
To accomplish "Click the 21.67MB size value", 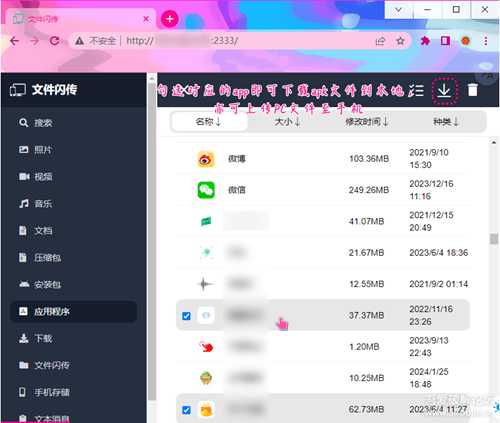I will click(366, 253).
